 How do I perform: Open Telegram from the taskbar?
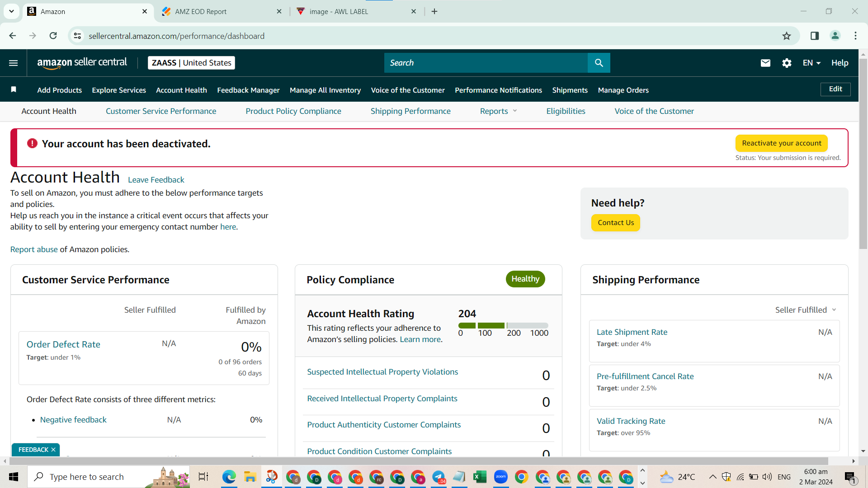(x=439, y=477)
